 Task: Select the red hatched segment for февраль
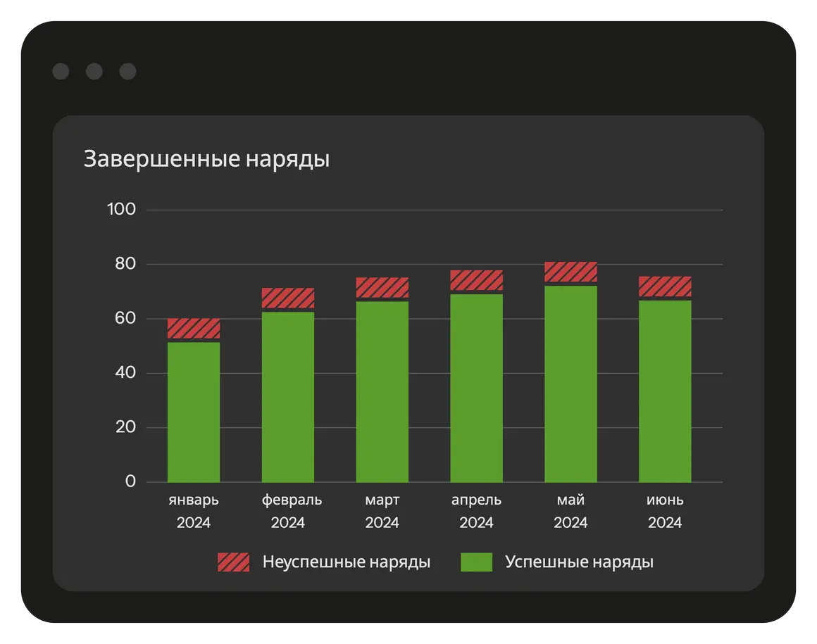tap(288, 298)
